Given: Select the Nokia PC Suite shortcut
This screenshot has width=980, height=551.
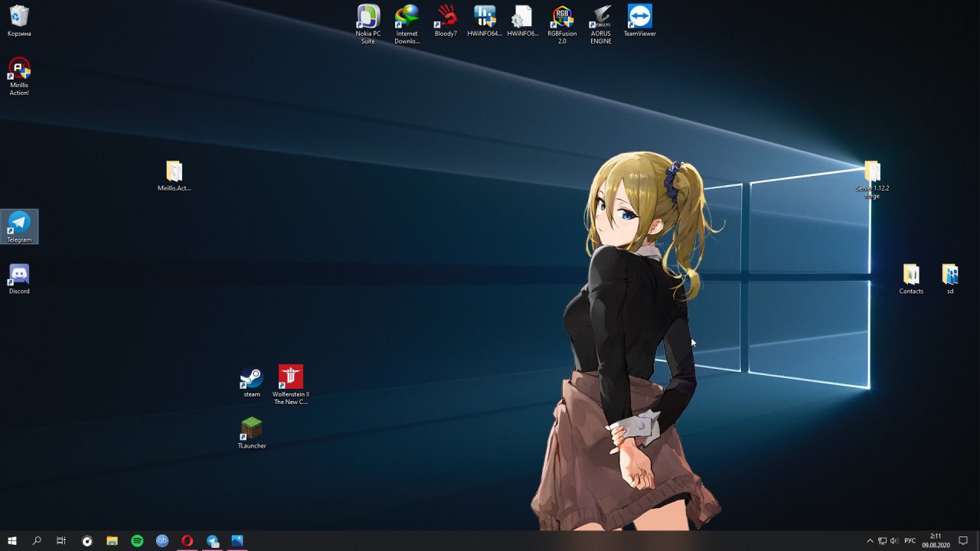Looking at the screenshot, I should (367, 24).
